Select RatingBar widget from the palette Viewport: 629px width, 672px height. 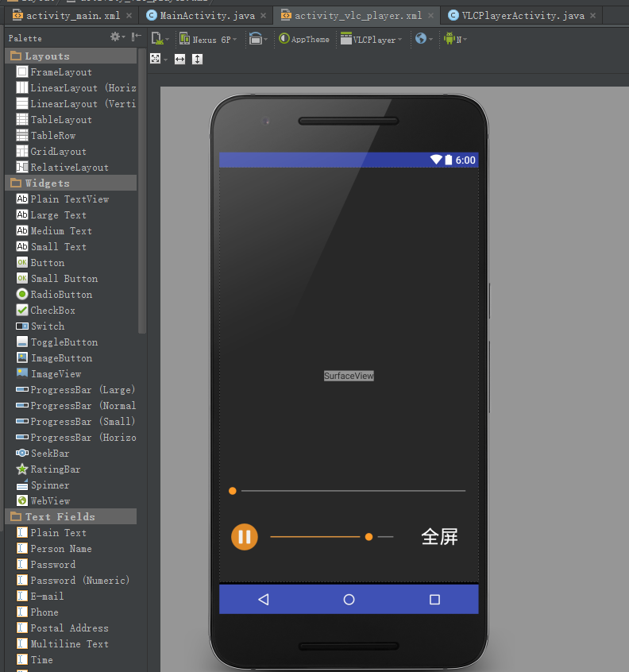tap(55, 469)
